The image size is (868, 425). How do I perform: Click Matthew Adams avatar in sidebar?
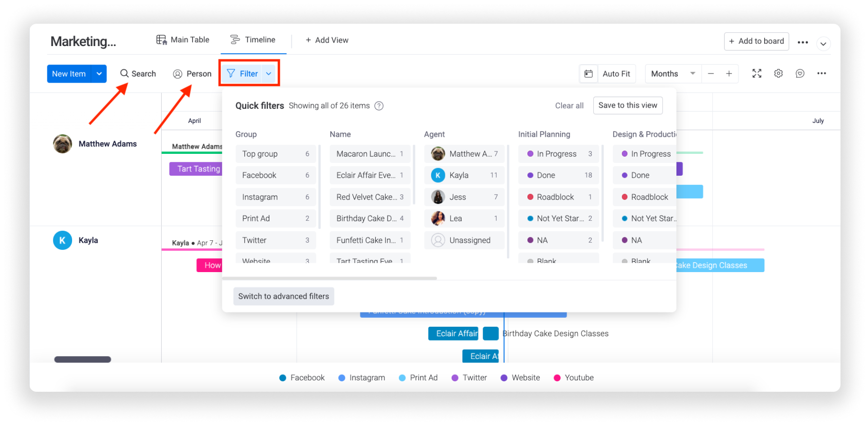[63, 144]
